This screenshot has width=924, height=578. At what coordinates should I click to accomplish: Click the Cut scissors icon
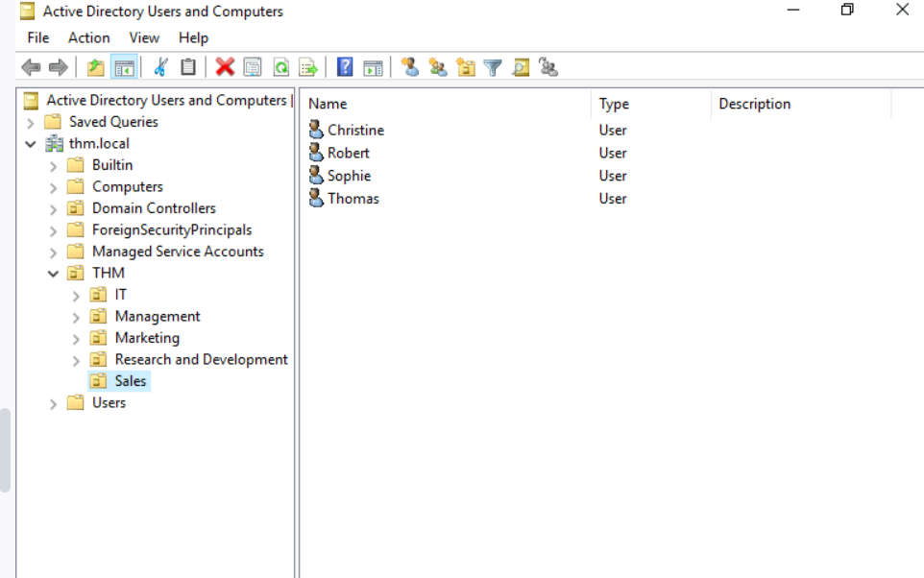point(160,67)
